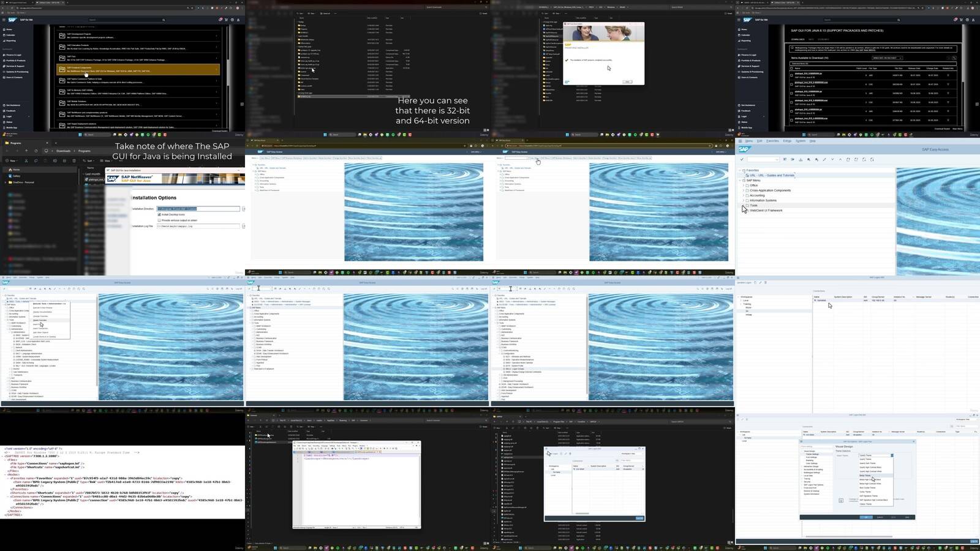
Task: Uncheck Install Desktop Icons in SAP installer
Action: pos(159,215)
